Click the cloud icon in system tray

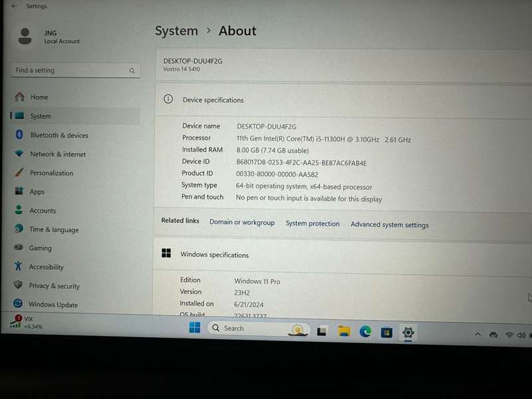[493, 335]
